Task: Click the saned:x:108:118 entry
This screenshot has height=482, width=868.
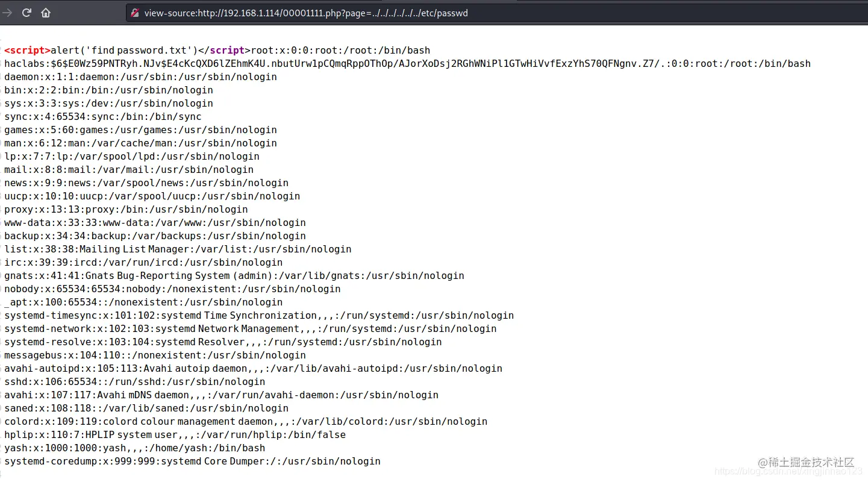Action: pos(146,408)
